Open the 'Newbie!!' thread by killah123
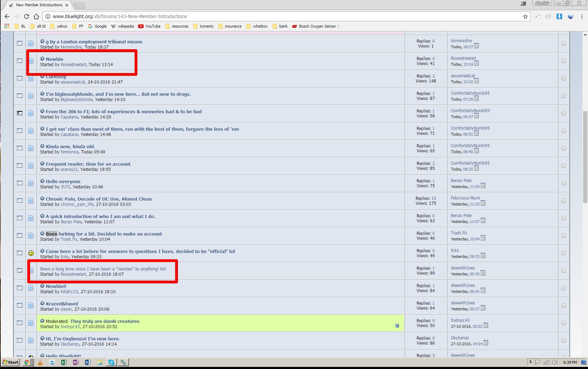Screen dimensions: 588x369 56,286
